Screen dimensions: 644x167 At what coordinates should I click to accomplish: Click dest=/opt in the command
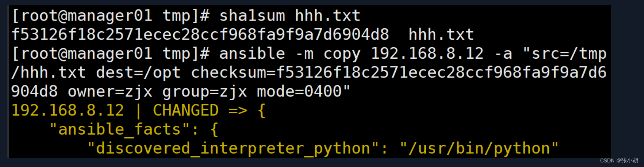pyautogui.click(x=138, y=73)
